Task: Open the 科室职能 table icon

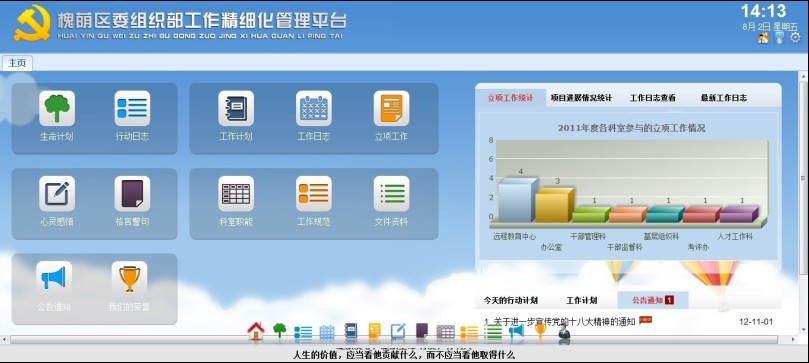Action: pyautogui.click(x=236, y=194)
